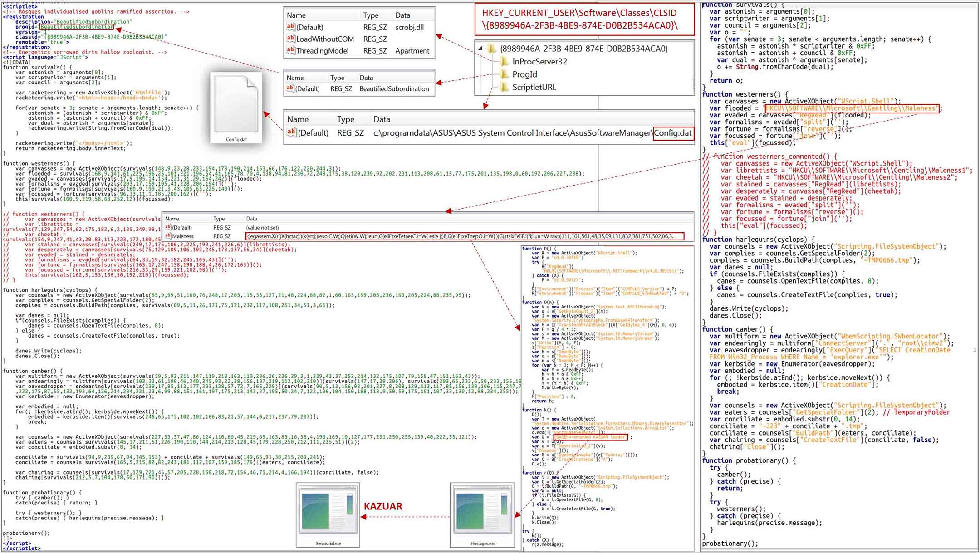The image size is (980, 553).
Task: Click the Data column header
Action: pos(402,15)
